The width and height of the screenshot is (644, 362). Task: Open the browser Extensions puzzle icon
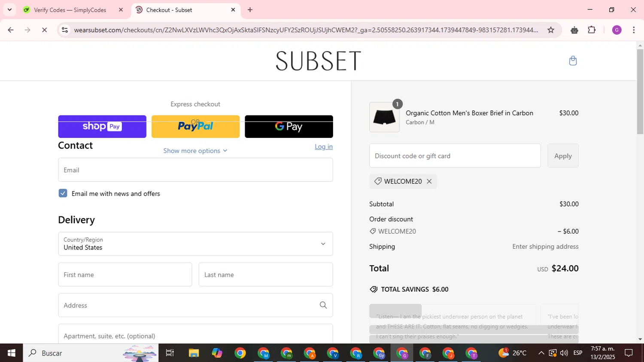592,30
